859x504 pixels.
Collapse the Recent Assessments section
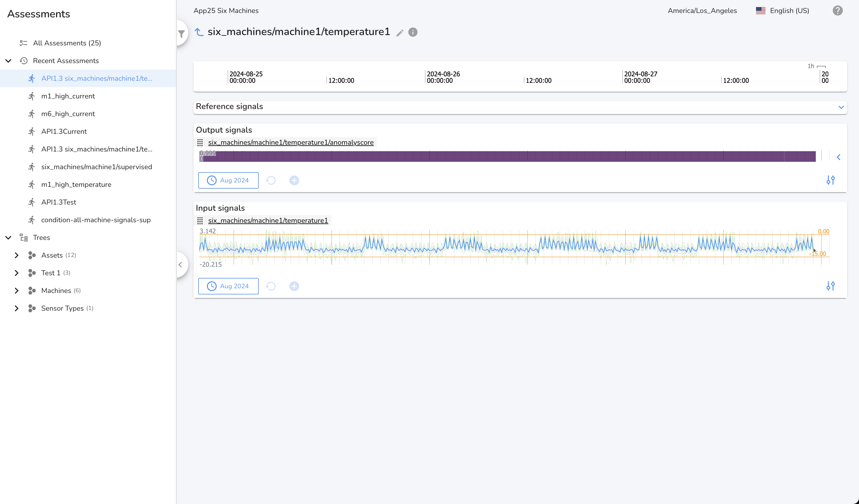[x=9, y=61]
